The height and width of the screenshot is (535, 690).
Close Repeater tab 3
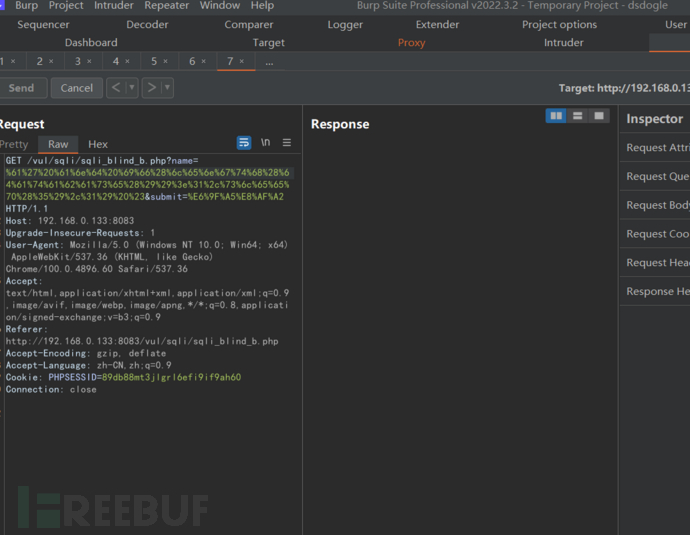[x=89, y=61]
